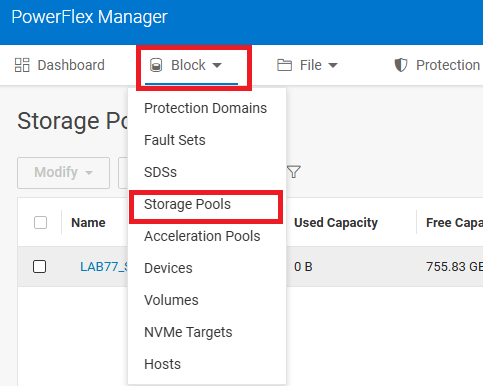
Task: Open the LAB77 storage pool link
Action: (104, 267)
